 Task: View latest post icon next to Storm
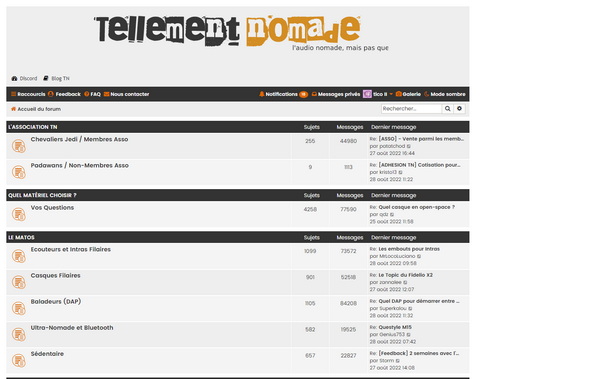(398, 360)
